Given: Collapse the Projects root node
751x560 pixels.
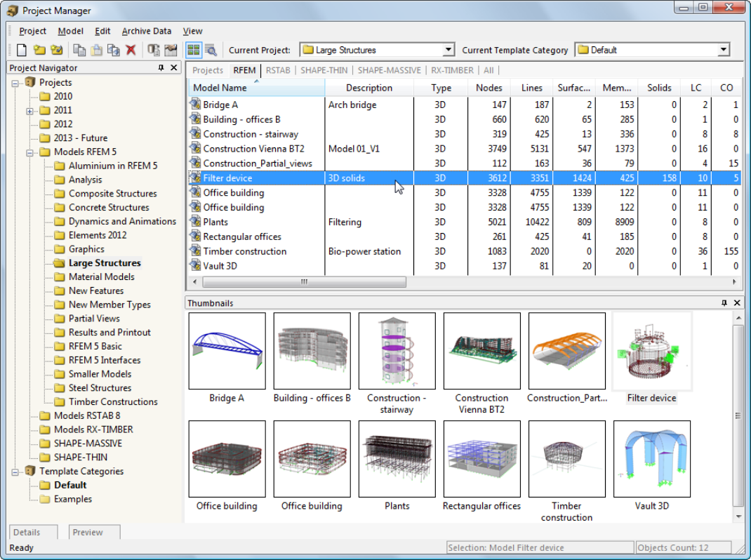Looking at the screenshot, I should 15,84.
